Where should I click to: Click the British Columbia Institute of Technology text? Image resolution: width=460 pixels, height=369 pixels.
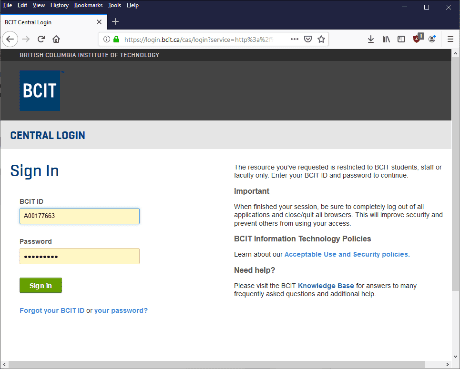point(89,55)
